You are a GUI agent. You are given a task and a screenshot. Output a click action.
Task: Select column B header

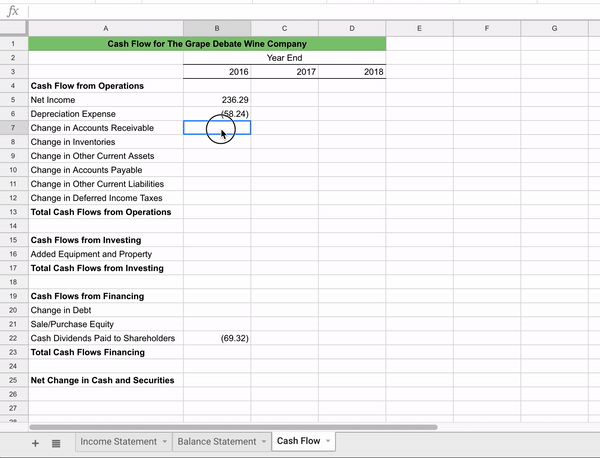217,28
